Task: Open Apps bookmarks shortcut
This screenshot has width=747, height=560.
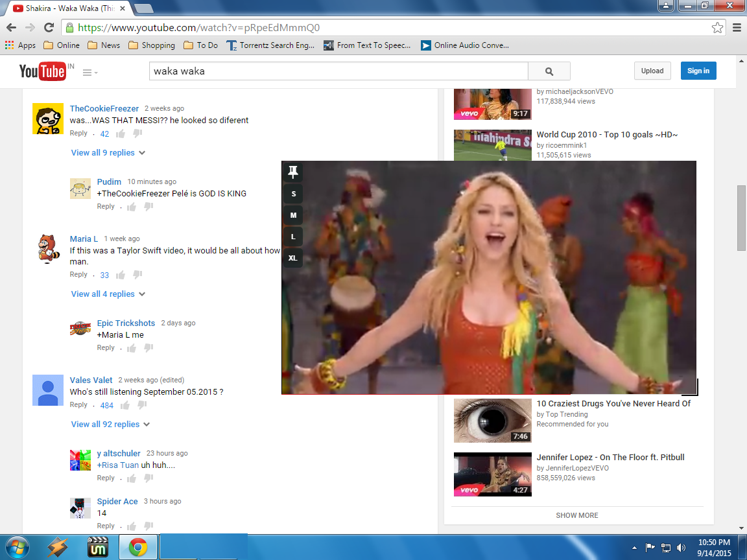Action: (21, 45)
